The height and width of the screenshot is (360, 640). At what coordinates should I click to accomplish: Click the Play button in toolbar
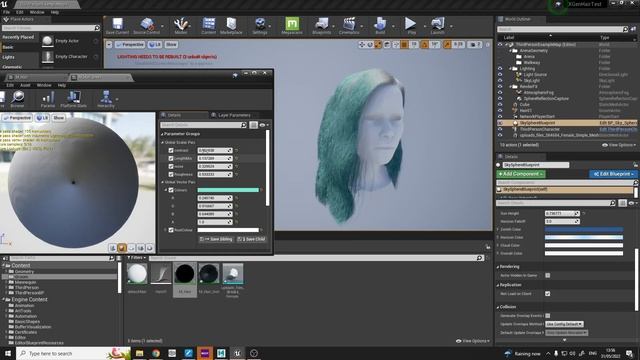411,26
